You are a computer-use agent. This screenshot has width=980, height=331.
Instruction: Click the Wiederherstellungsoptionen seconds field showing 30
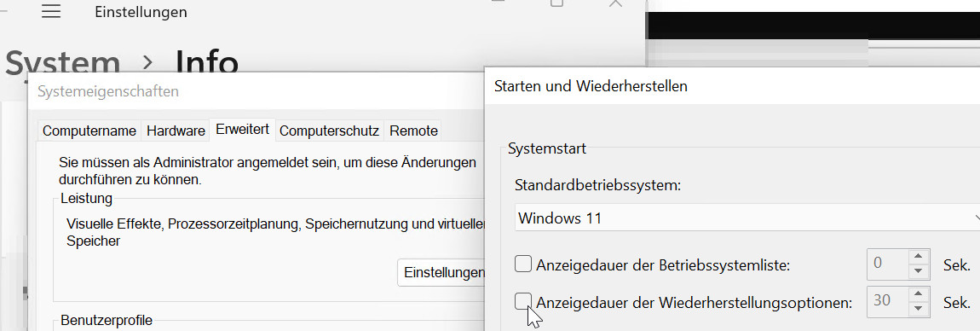[x=887, y=302]
